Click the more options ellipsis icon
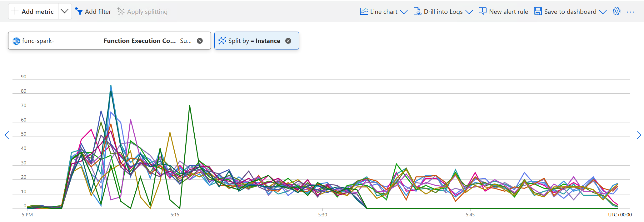The image size is (644, 222). click(630, 12)
